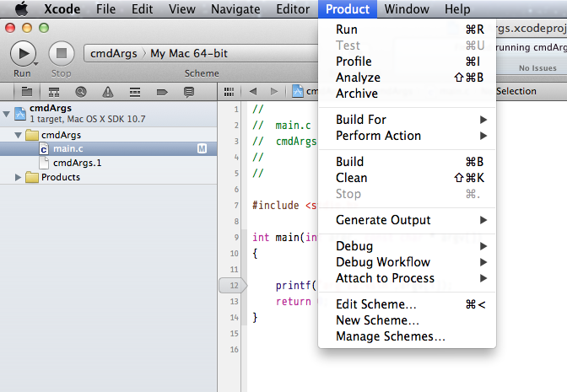Screen dimensions: 567x392
Task: Select main.c in the project navigator
Action: pyautogui.click(x=109, y=149)
